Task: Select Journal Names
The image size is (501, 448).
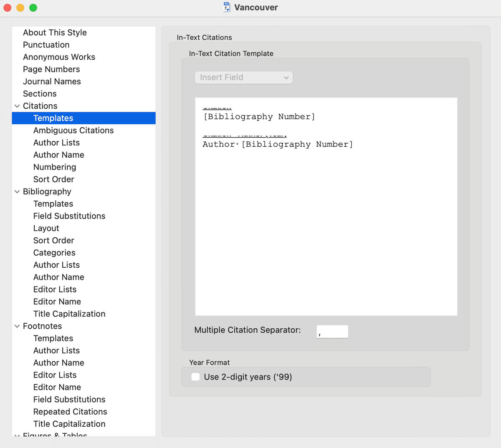Action: pos(52,81)
